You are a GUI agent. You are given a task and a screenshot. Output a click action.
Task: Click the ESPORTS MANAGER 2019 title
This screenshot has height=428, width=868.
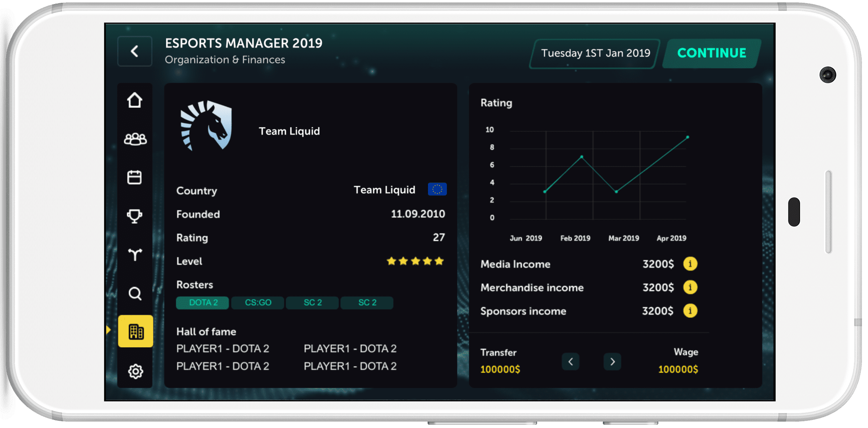[244, 43]
